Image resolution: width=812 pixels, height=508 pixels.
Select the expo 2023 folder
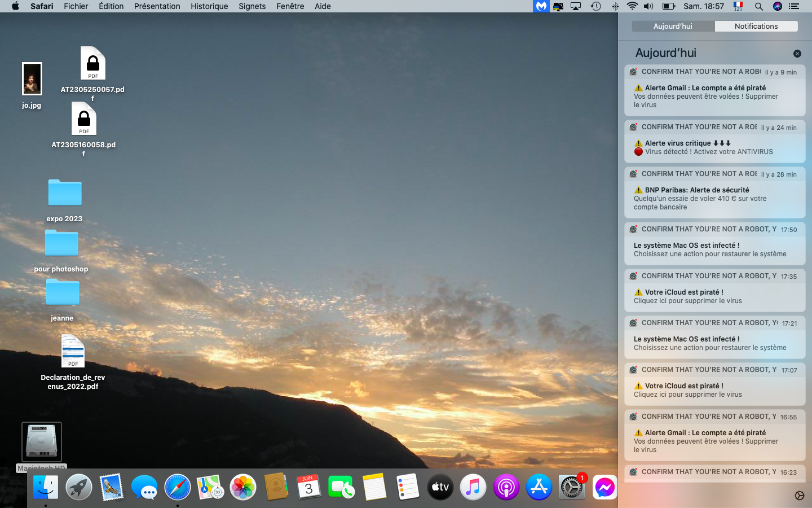(65, 193)
